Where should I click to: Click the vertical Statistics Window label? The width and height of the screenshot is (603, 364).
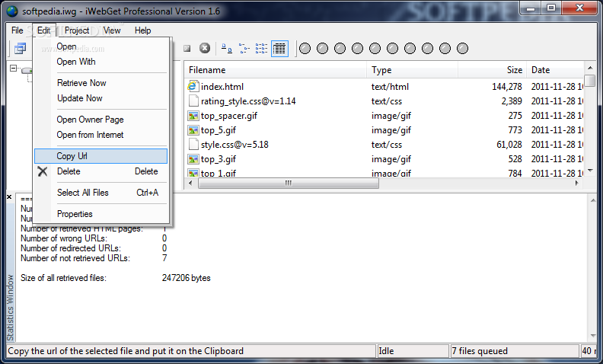coord(11,308)
